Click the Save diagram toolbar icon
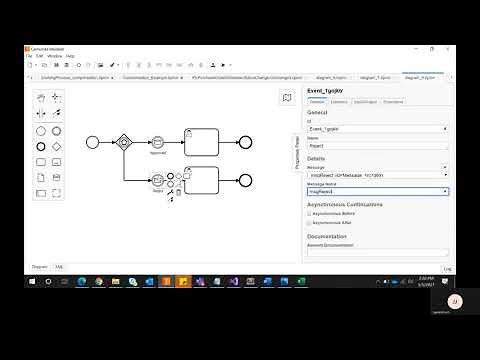480x360 pixels. click(x=56, y=65)
